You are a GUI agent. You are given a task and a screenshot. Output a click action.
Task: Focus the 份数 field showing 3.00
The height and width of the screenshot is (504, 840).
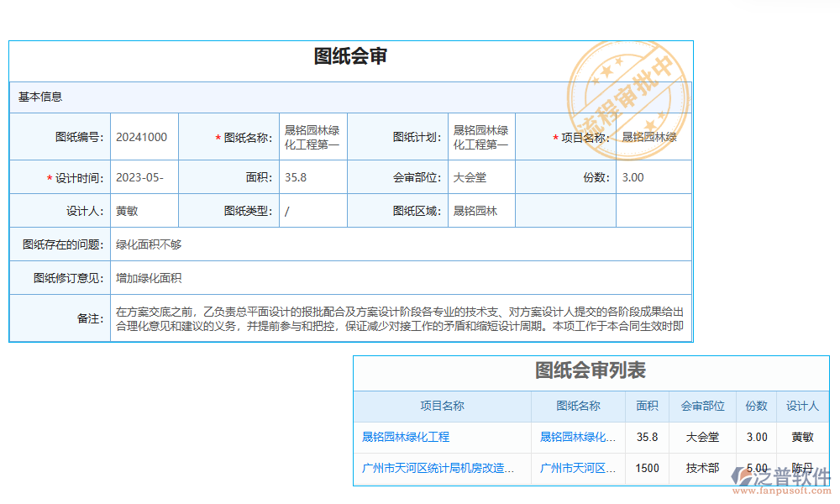point(653,177)
